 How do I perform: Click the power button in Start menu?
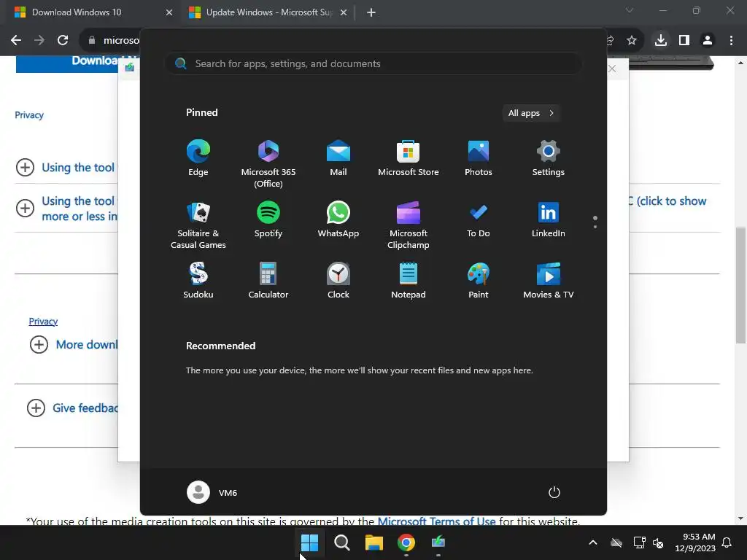coord(554,492)
